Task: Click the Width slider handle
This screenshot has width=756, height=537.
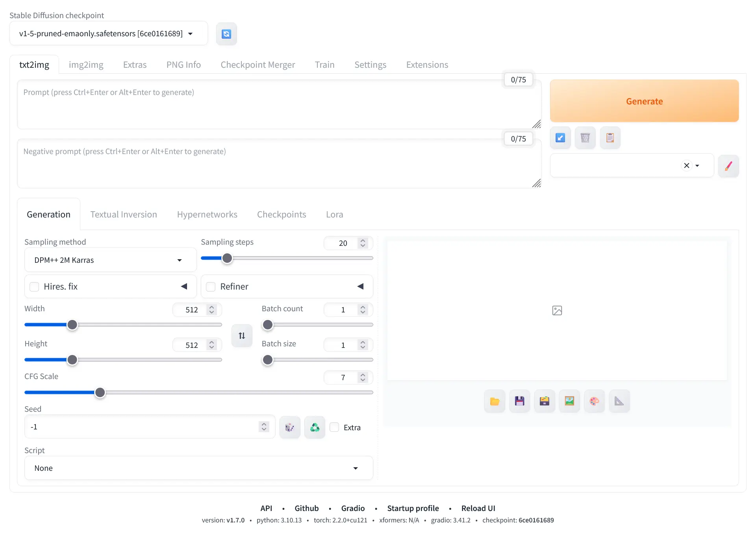Action: [x=72, y=325]
